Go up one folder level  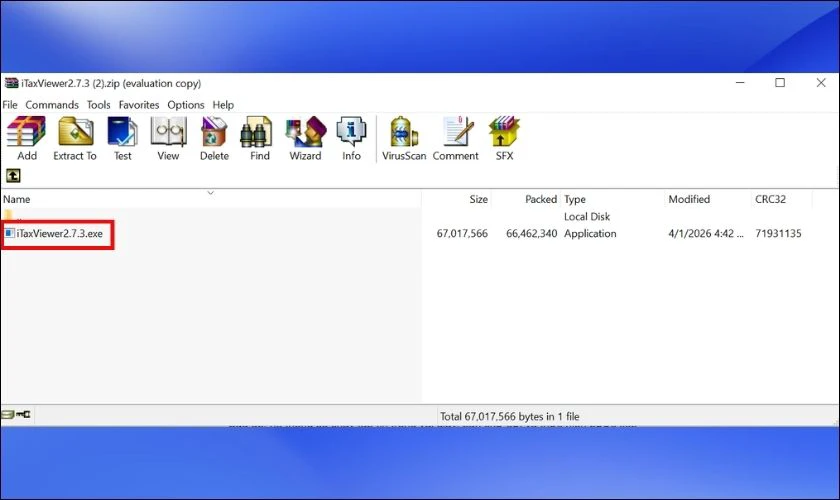coord(13,176)
